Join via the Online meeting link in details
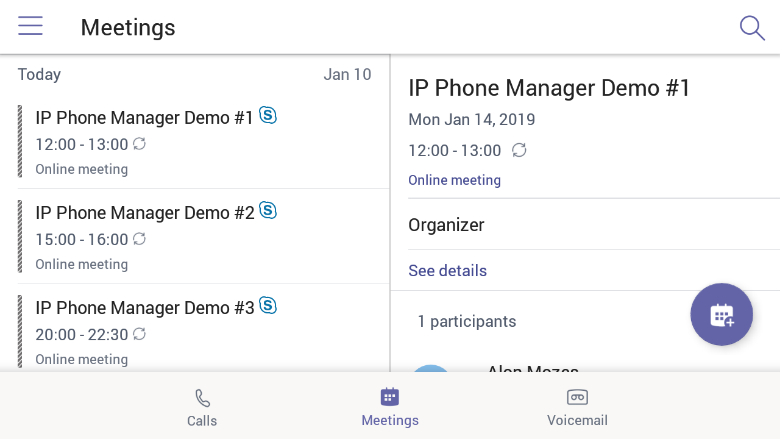Image resolution: width=780 pixels, height=439 pixels. (454, 180)
